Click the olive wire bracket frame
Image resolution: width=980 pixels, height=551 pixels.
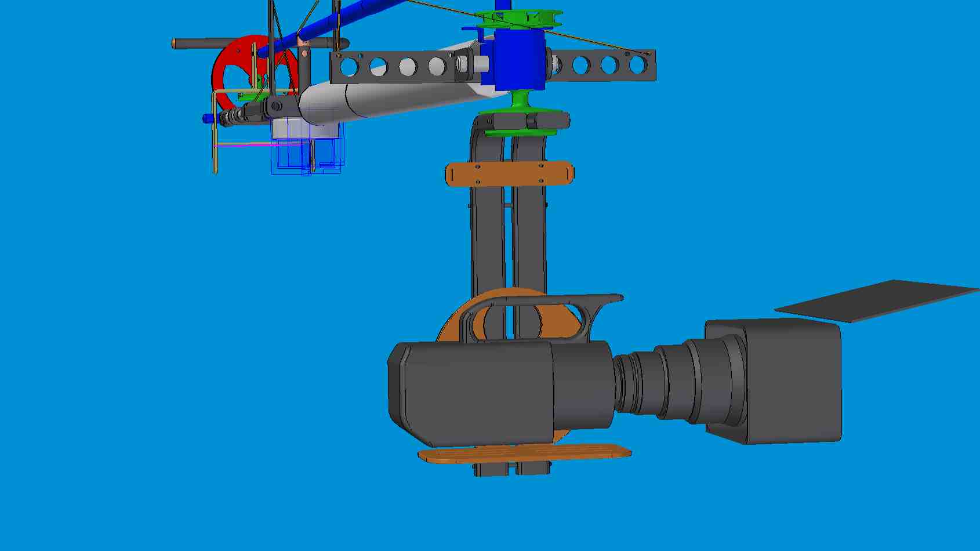[216, 130]
